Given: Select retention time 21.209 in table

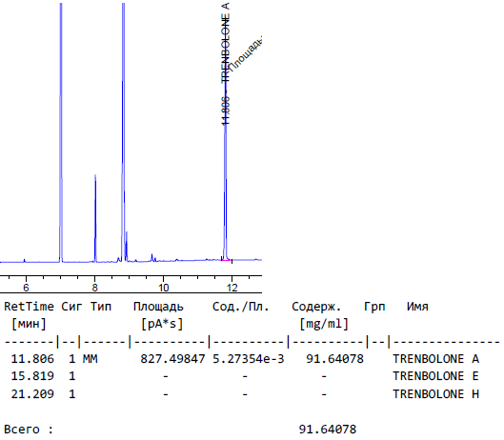Looking at the screenshot, I should click(32, 394).
